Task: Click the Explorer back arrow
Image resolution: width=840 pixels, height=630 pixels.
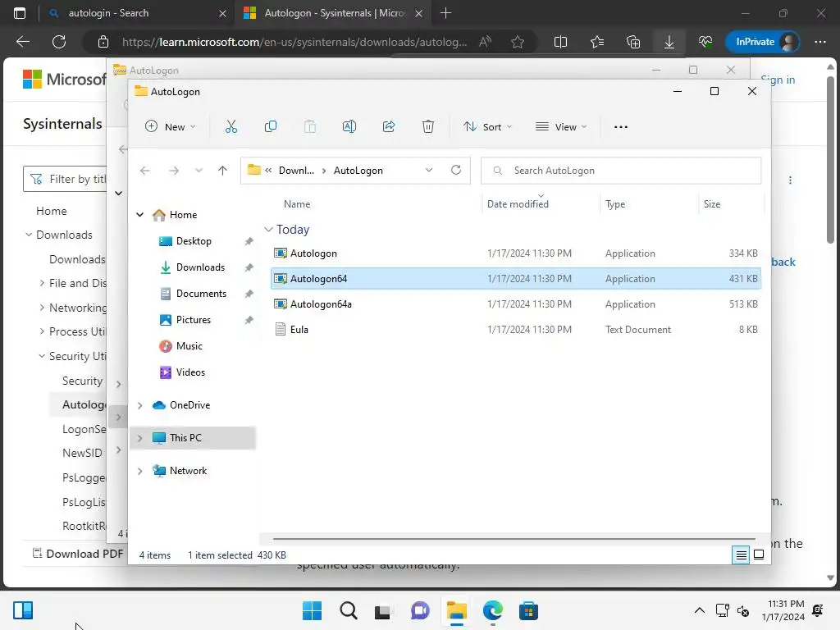Action: tap(144, 171)
